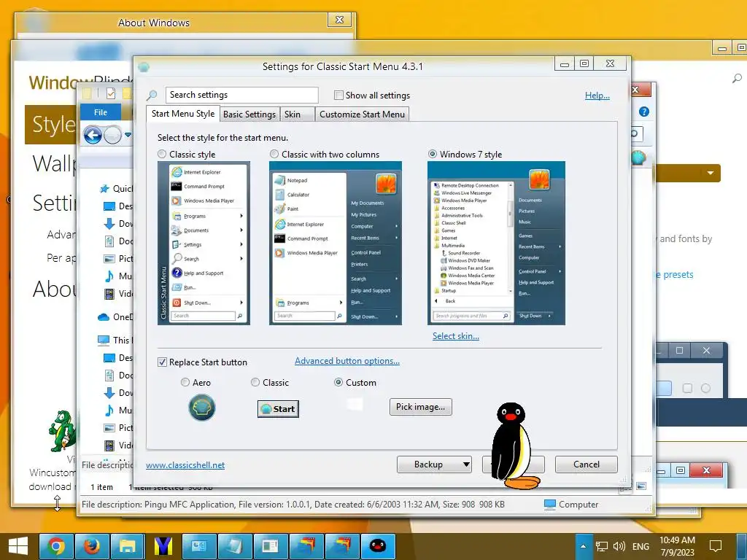Click Computer in Explorer status bar

tap(570, 505)
